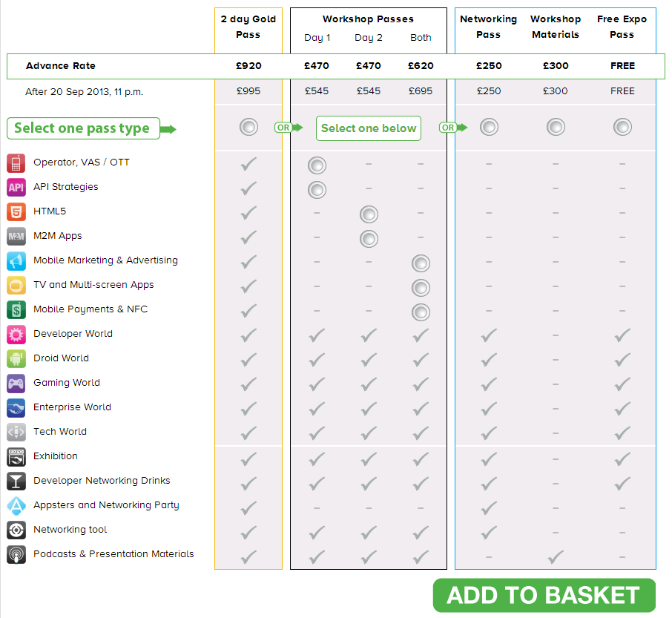Select the Networking Pass radio button
The width and height of the screenshot is (672, 618).
coord(489,128)
